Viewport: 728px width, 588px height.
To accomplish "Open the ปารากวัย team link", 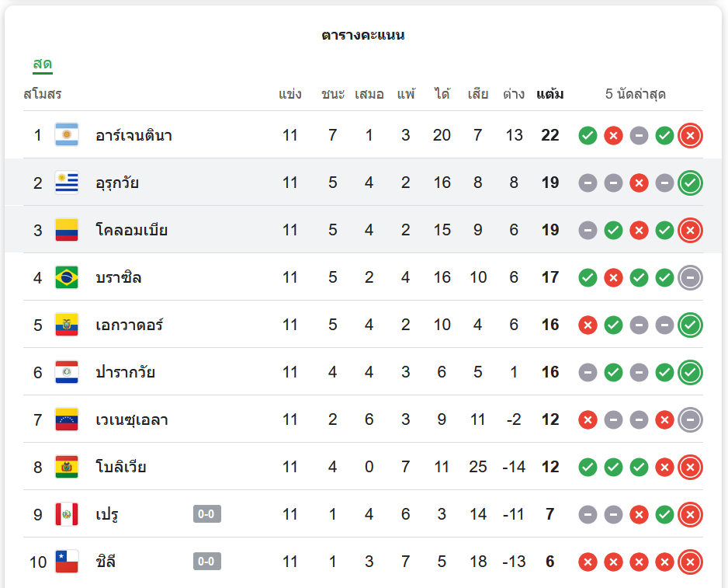I will (x=125, y=373).
